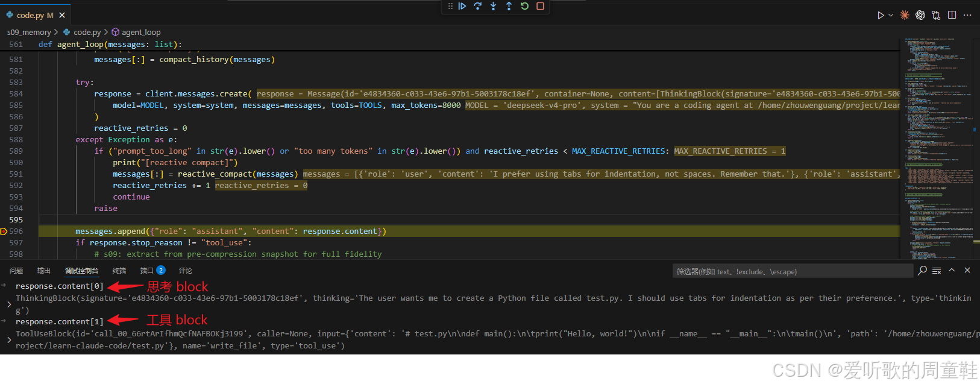Expand the ThinkingBlock result row
This screenshot has height=387, width=980.
point(9,304)
